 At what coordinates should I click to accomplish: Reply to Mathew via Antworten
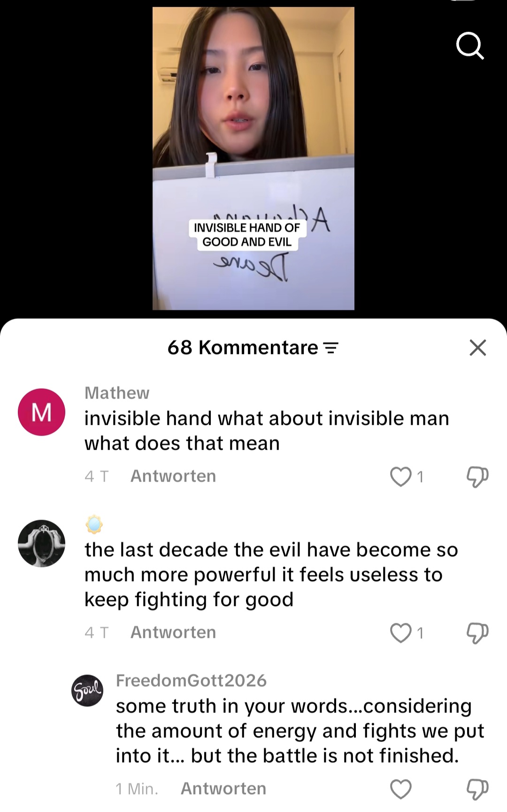click(173, 476)
